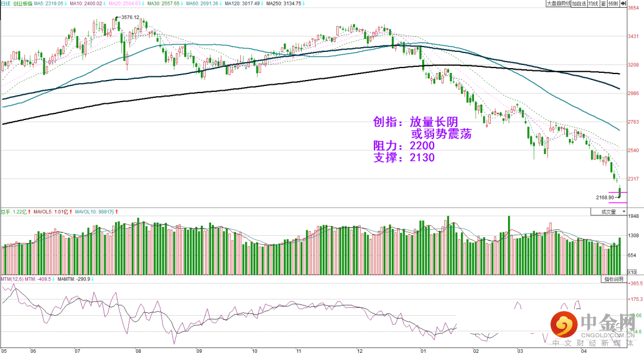Screen dimensions: 644x354
Task: Click the 3208 price axis label
Action: coord(633,65)
